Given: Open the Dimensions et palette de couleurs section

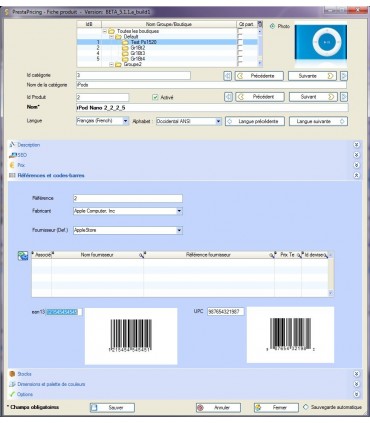Looking at the screenshot, I should (185, 384).
